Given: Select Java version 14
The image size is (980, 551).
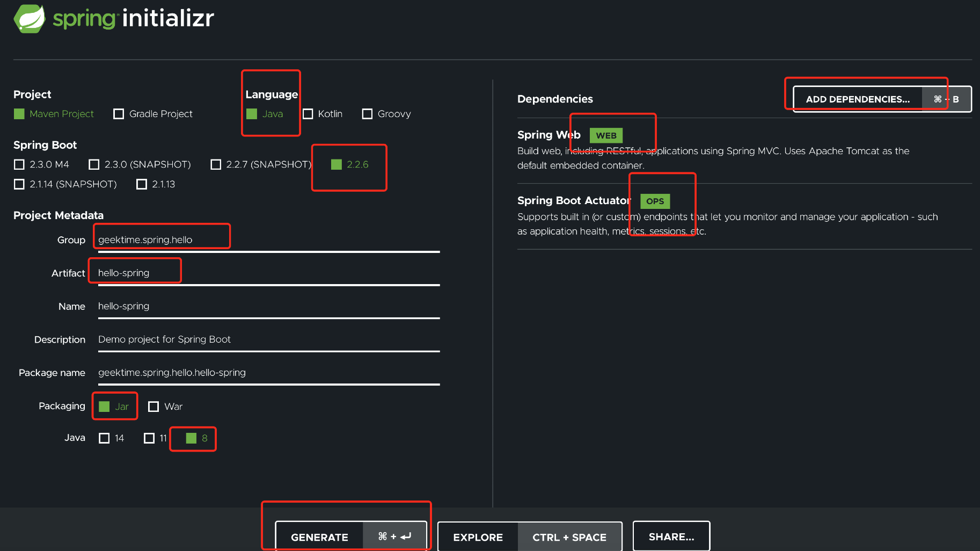Looking at the screenshot, I should [112, 438].
